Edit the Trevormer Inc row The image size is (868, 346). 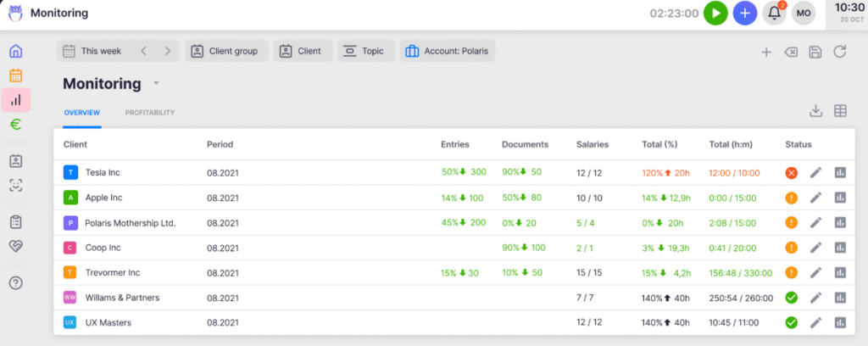tap(815, 272)
